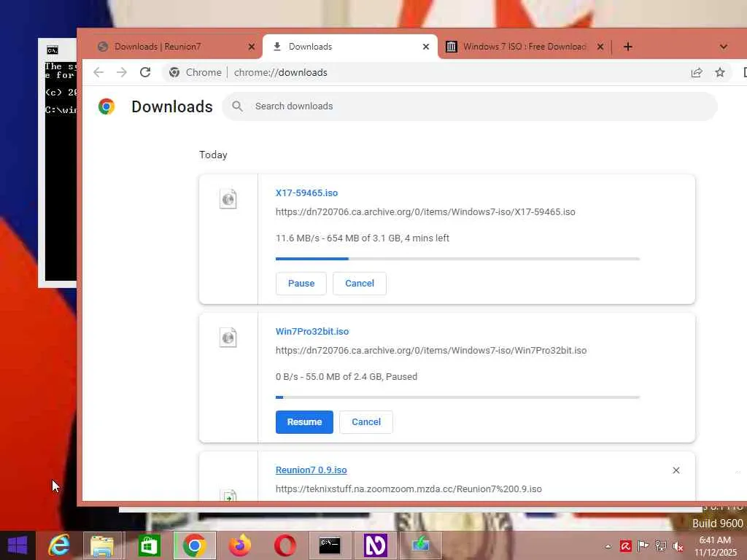Viewport: 747px width, 560px height.
Task: Launch Opera from the taskbar
Action: (x=285, y=545)
